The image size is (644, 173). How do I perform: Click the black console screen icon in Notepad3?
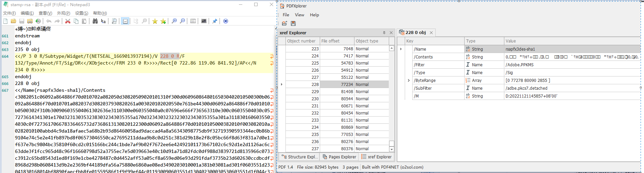click(x=204, y=21)
